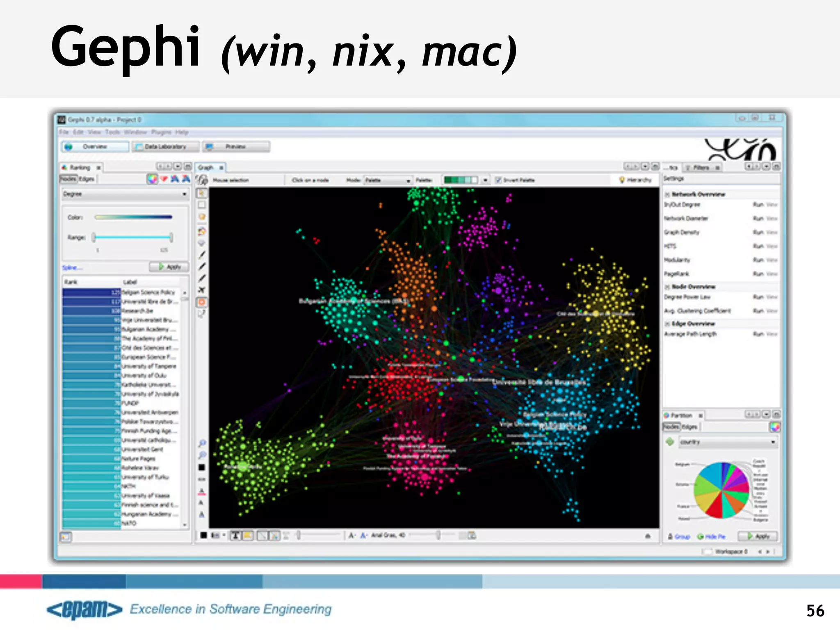Click Apply in the Partition panel
This screenshot has height=630, width=840.
click(758, 536)
